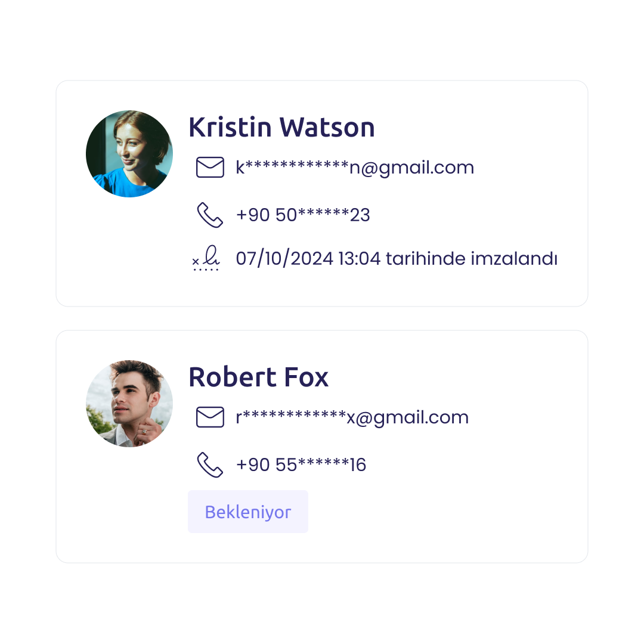Click the envelope icon beside Robert's email
This screenshot has width=644, height=644.
[210, 417]
